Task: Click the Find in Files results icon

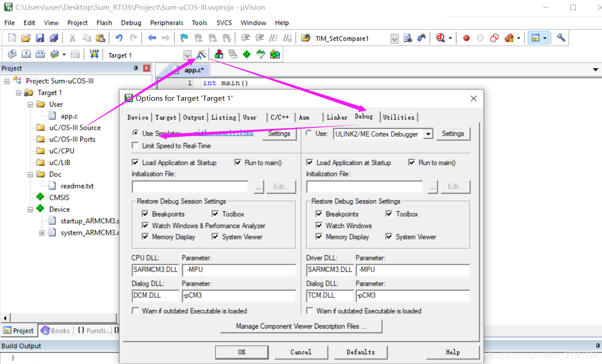Action: point(408,38)
